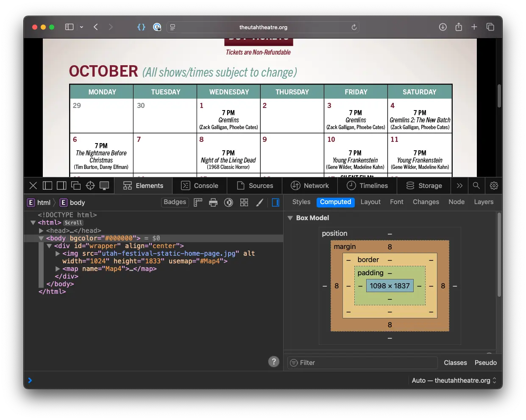Start element selection with the crosshair icon
Viewport: 526px width, 420px height.
[x=90, y=185]
